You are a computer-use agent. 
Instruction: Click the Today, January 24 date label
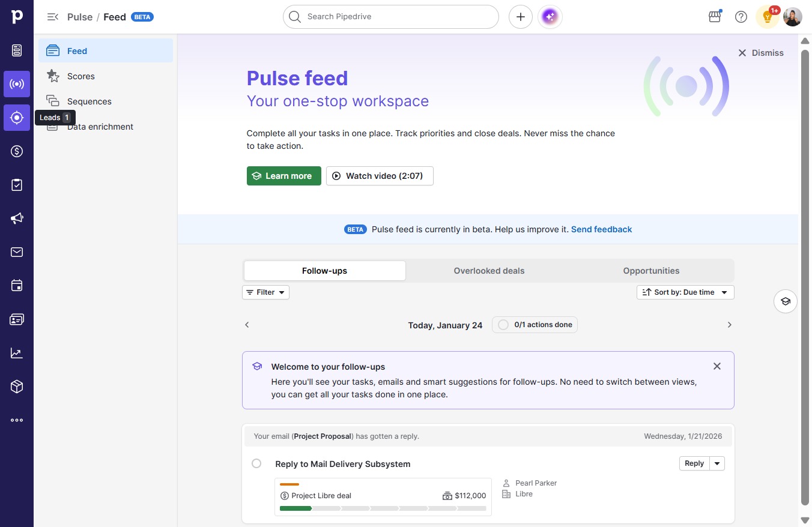pos(445,325)
